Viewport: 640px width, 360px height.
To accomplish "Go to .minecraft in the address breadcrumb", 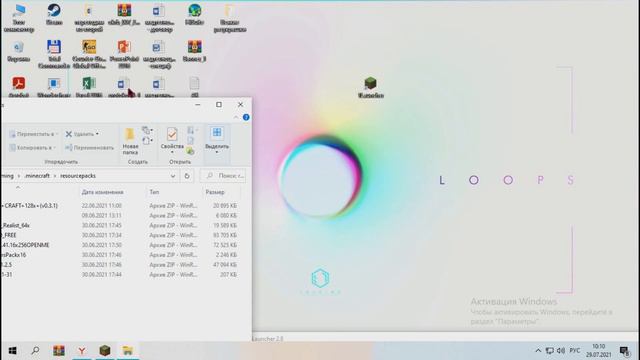I will (37, 176).
